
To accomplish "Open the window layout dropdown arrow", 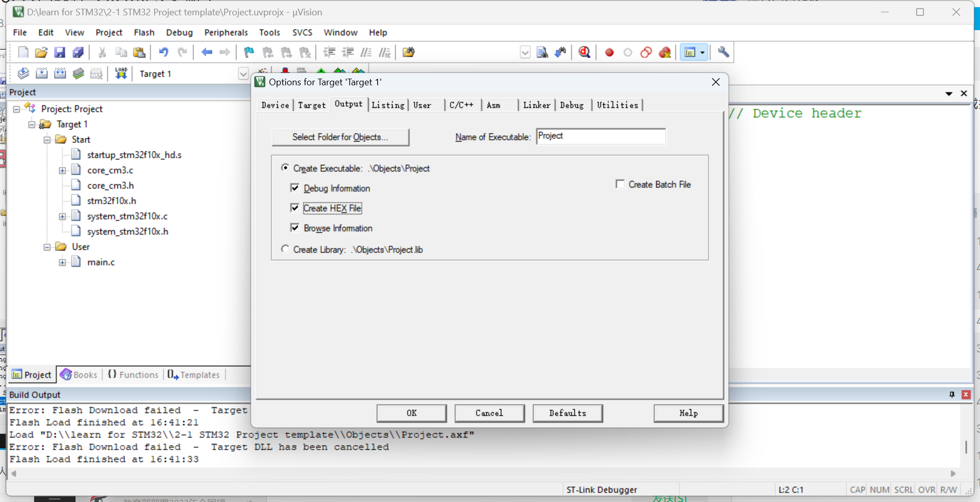I will [x=702, y=52].
